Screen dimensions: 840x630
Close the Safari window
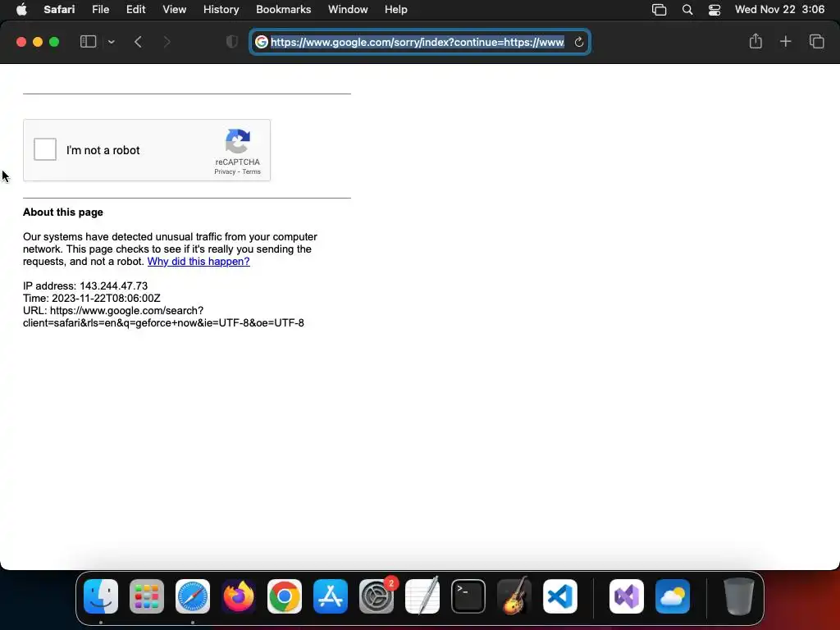[21, 42]
